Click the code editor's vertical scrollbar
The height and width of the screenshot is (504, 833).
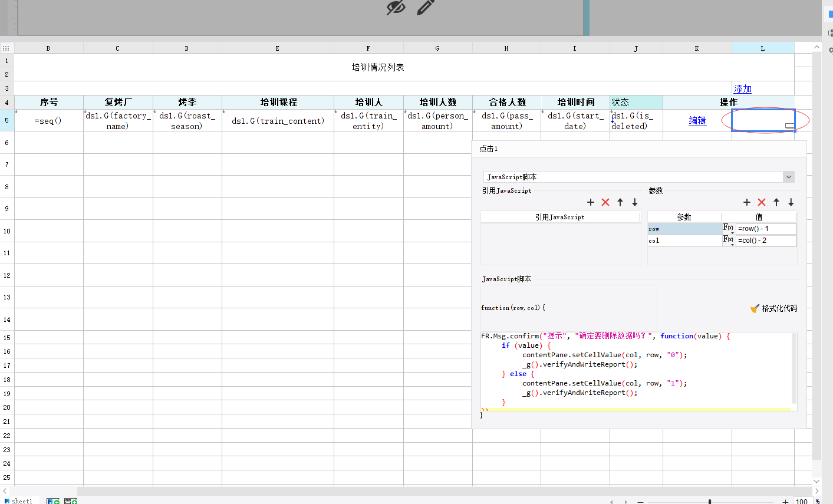pyautogui.click(x=794, y=368)
